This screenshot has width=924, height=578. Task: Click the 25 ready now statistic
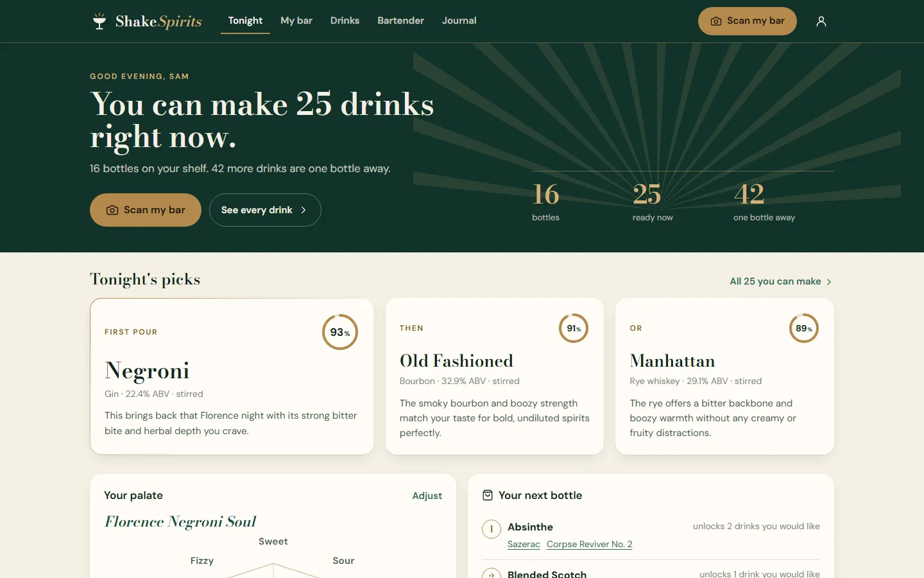pos(653,202)
